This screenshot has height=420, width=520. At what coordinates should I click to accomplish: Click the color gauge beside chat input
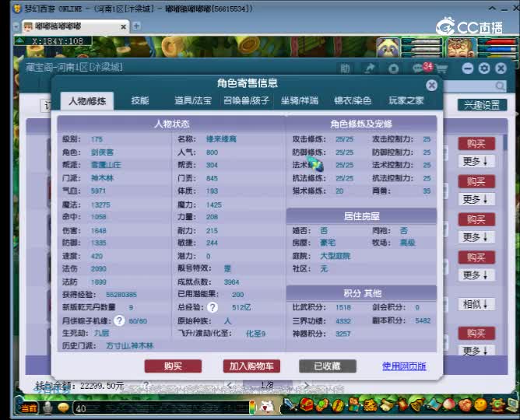tap(252, 408)
